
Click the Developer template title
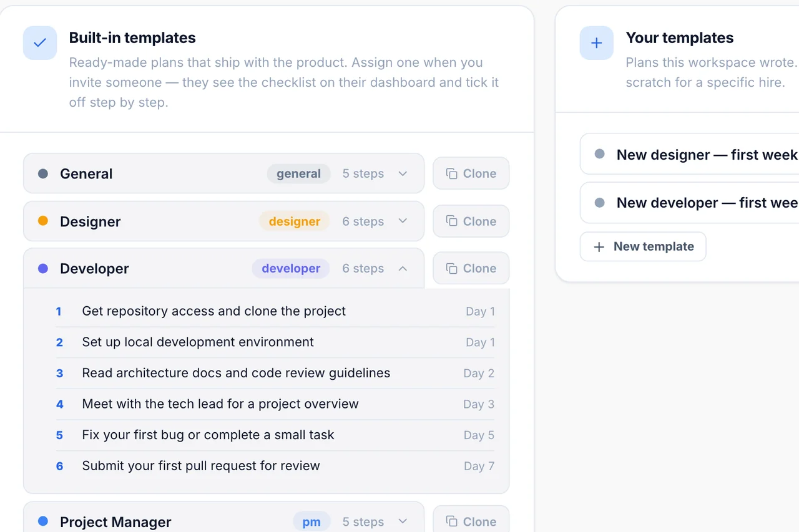pos(94,269)
